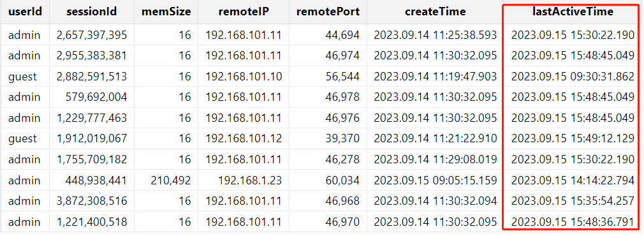
Task: Click the lastActiveTime column header
Action: pyautogui.click(x=573, y=12)
